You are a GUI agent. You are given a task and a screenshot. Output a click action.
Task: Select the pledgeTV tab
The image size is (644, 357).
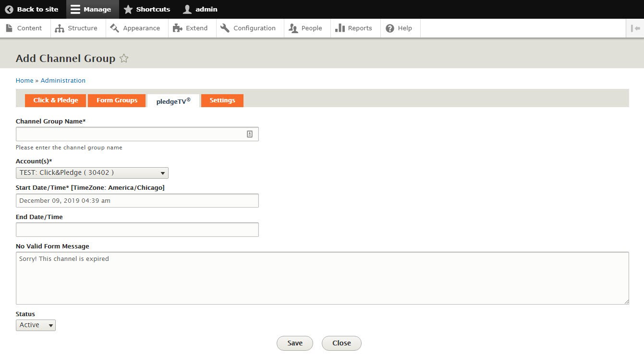click(x=173, y=101)
